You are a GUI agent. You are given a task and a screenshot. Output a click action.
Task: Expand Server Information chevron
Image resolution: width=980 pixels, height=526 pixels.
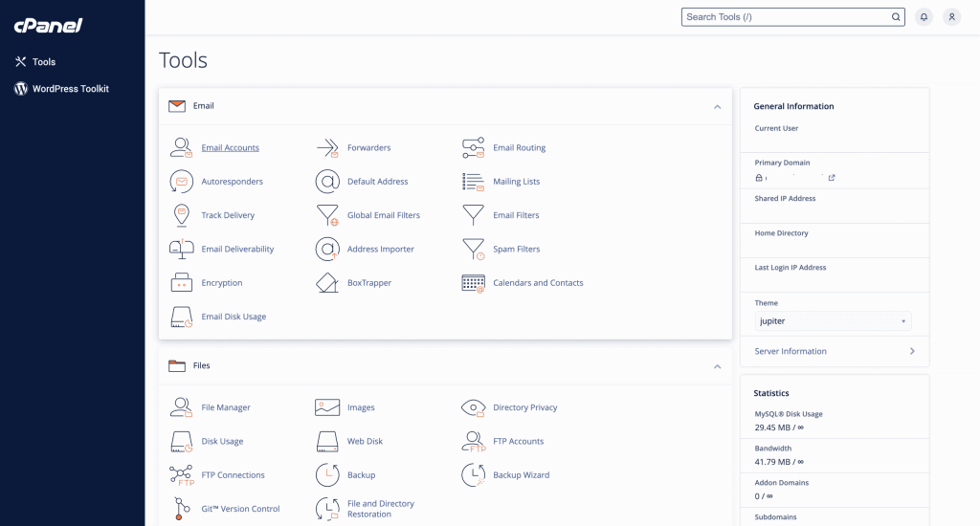(912, 351)
